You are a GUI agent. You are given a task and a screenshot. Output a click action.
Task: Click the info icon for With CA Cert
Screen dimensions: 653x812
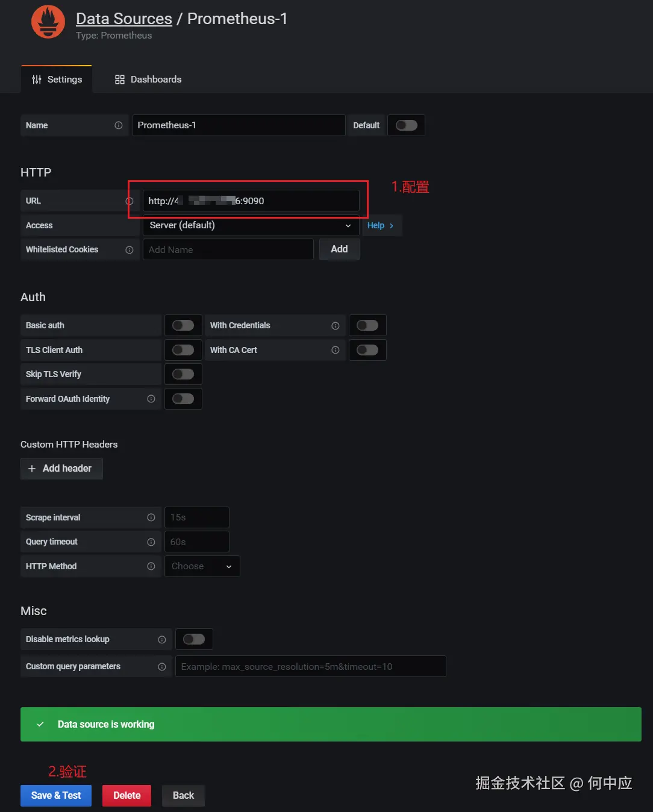pos(336,350)
